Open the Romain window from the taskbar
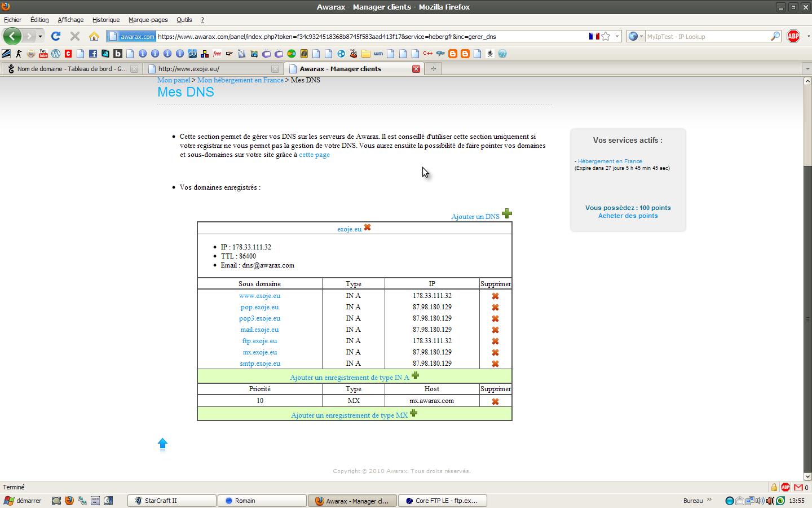The width and height of the screenshot is (812, 508). coord(262,501)
